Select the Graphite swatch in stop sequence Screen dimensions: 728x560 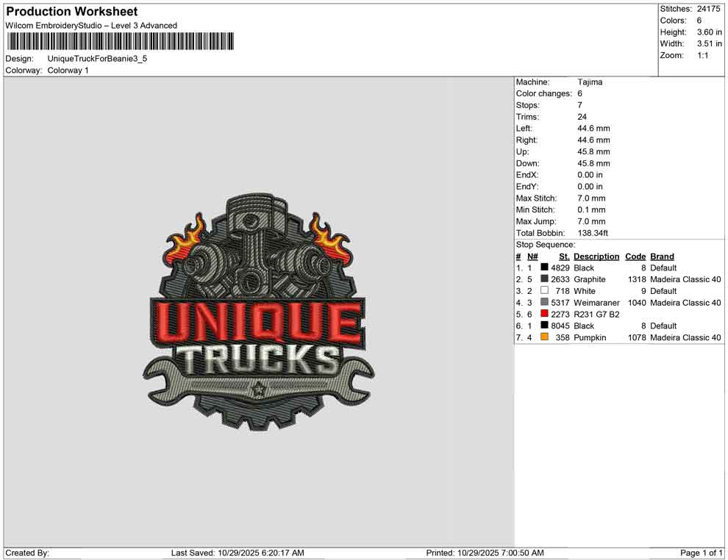[544, 279]
